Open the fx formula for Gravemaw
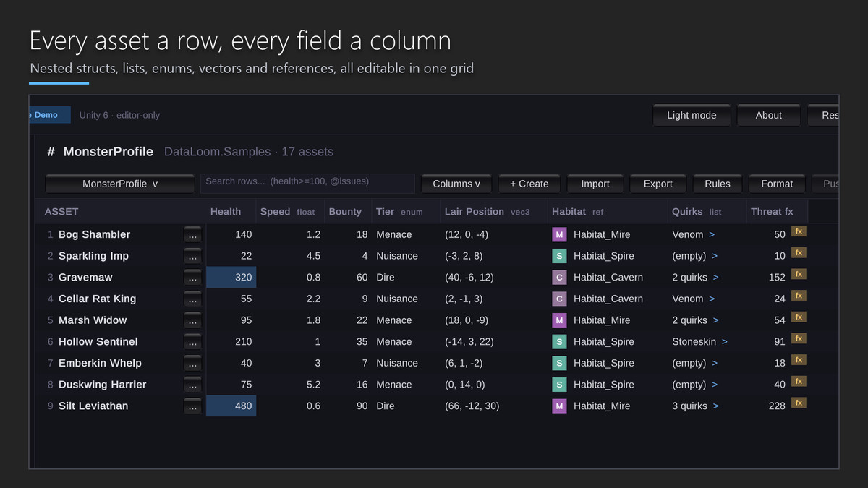 tap(799, 274)
